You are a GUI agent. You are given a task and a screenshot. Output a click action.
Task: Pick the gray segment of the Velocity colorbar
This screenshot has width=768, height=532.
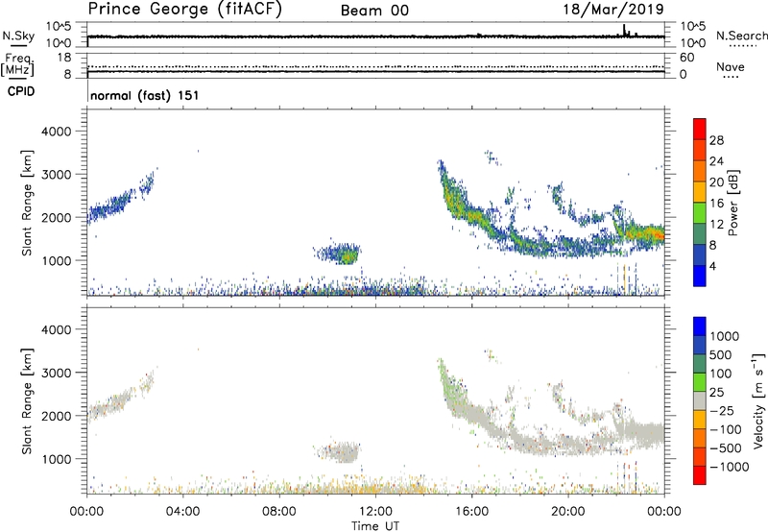(x=700, y=401)
